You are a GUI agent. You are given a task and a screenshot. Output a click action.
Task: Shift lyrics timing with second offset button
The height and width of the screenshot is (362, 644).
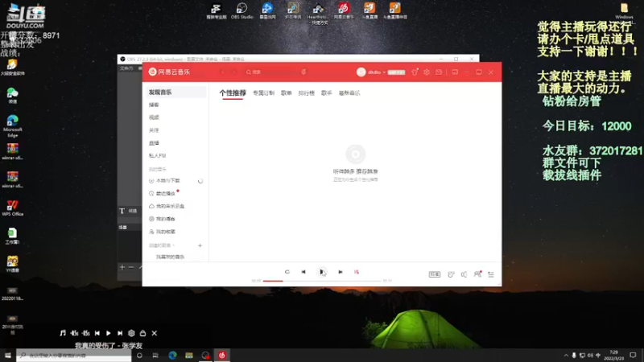(85, 333)
